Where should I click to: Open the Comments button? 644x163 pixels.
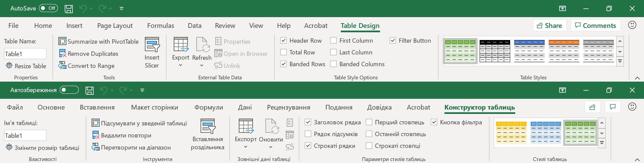coord(595,26)
